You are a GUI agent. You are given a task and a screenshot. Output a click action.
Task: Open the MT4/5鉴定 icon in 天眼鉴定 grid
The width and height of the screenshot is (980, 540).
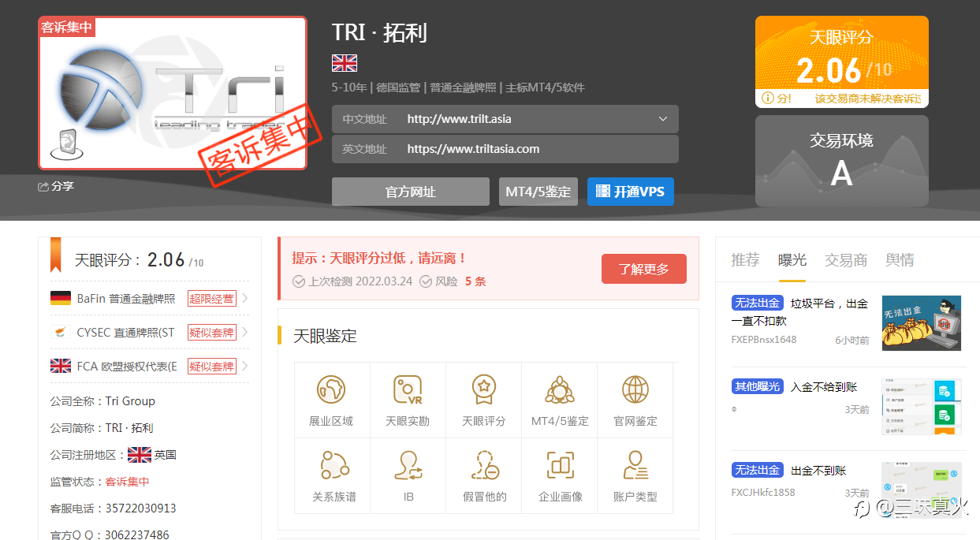pos(560,389)
